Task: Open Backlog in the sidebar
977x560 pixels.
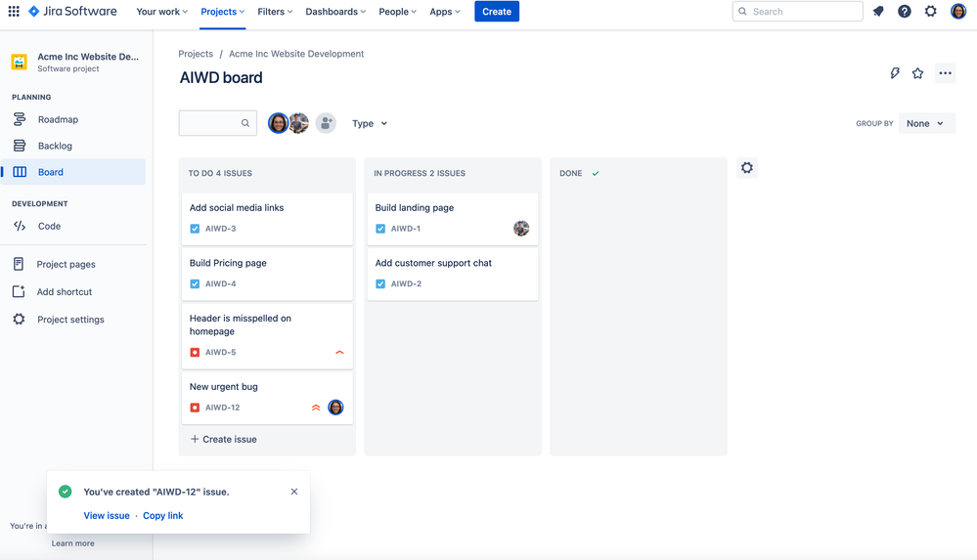Action: 73,146
